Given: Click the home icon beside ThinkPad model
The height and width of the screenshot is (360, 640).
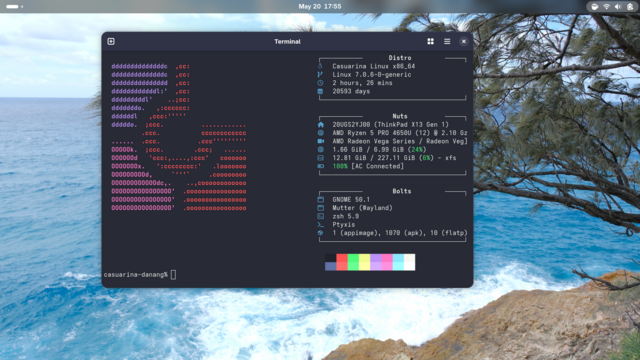Looking at the screenshot, I should [x=321, y=124].
